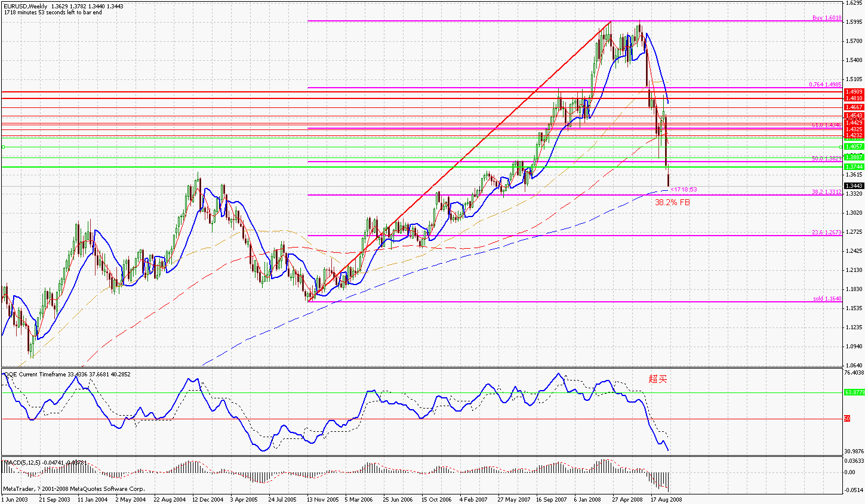Click the '12 Dec 2004' date label
Screen dimensions: 865x504
208,500
